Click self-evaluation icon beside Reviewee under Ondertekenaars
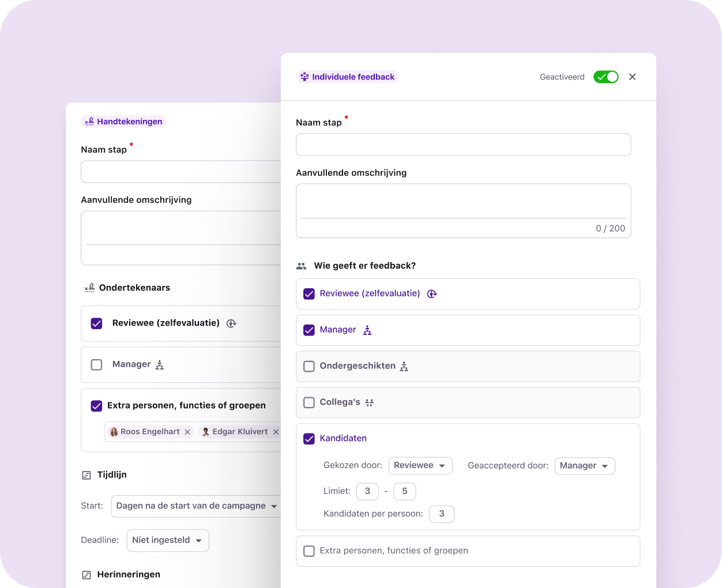722x588 pixels. click(231, 323)
